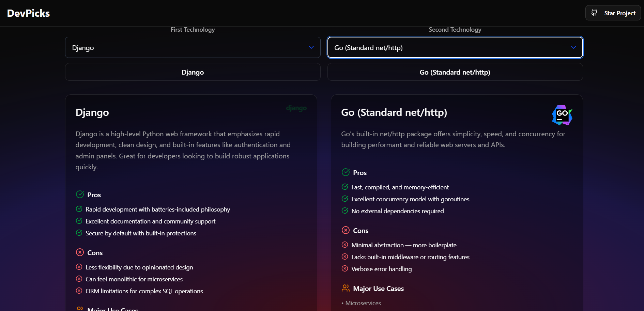Select the Go (Standard net/http) label tab
Image resolution: width=644 pixels, height=311 pixels.
[x=455, y=72]
